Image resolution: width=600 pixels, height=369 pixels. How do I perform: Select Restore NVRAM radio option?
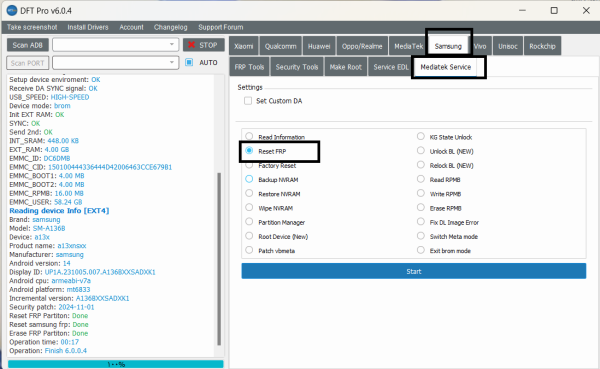249,193
